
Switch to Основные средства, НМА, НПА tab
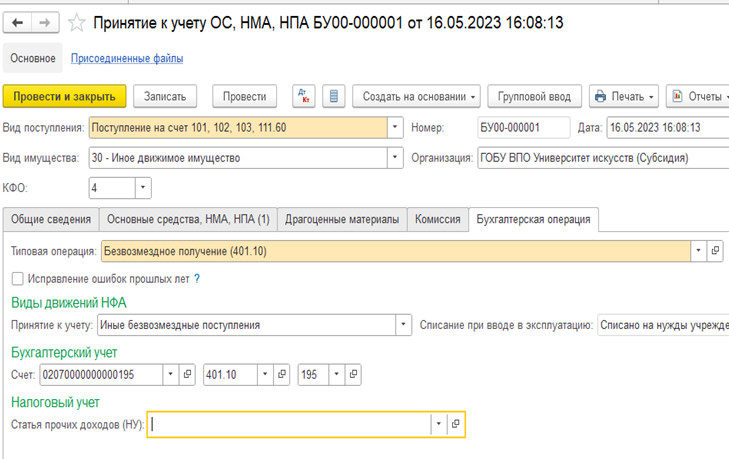188,220
